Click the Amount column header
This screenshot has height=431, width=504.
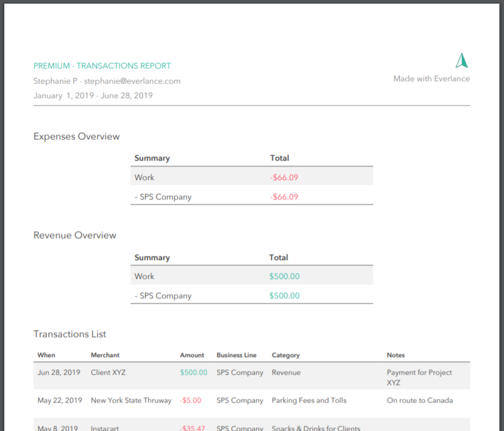(192, 355)
